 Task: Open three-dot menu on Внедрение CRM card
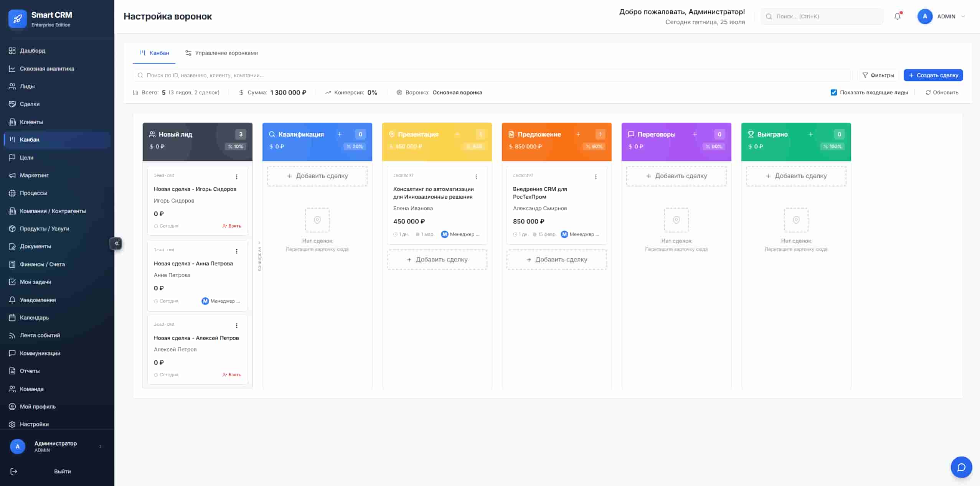point(596,177)
